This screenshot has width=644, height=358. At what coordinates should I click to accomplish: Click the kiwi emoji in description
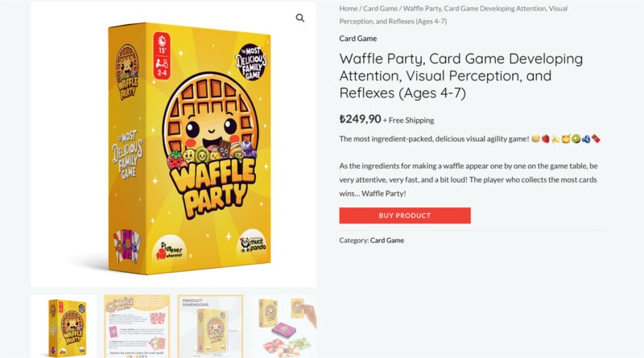point(576,138)
